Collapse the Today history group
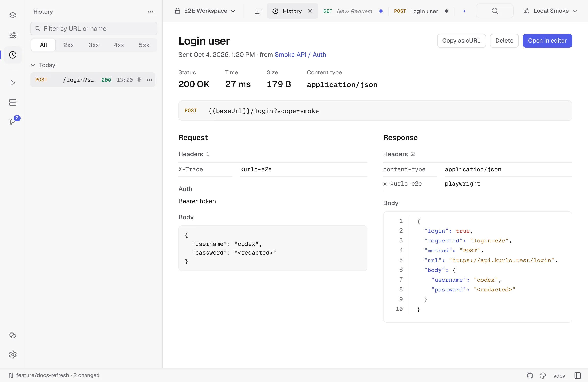This screenshot has width=588, height=382. [43, 65]
